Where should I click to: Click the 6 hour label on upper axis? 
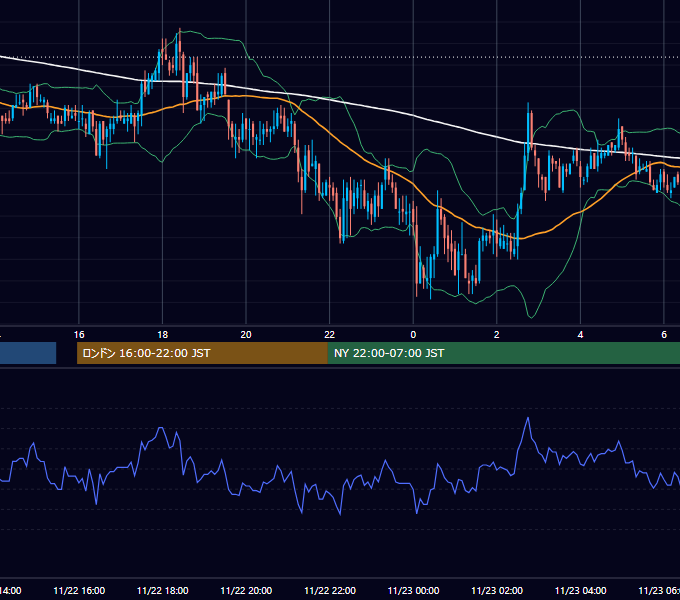(664, 335)
